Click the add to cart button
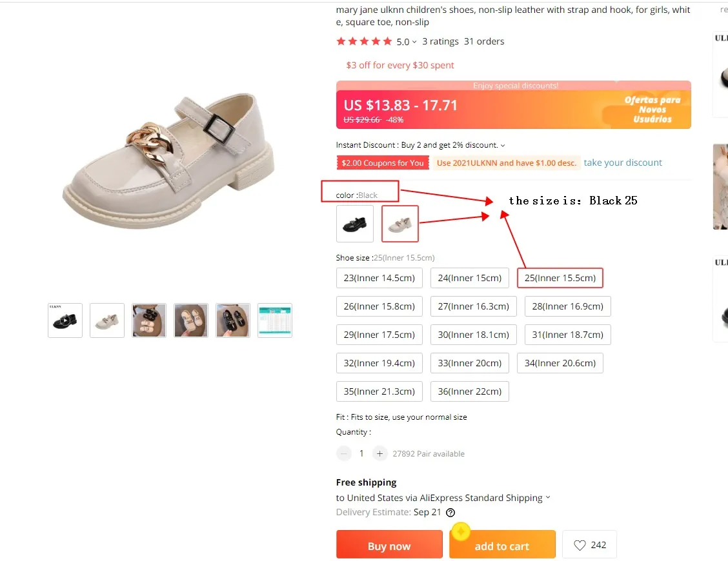Viewport: 728px width, 561px height. 502,546
